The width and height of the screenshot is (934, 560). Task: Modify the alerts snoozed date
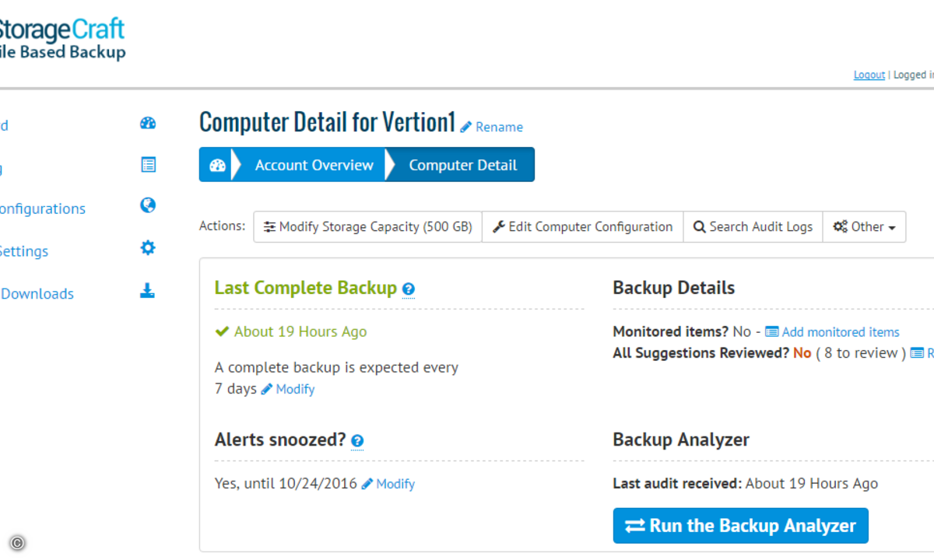[388, 484]
